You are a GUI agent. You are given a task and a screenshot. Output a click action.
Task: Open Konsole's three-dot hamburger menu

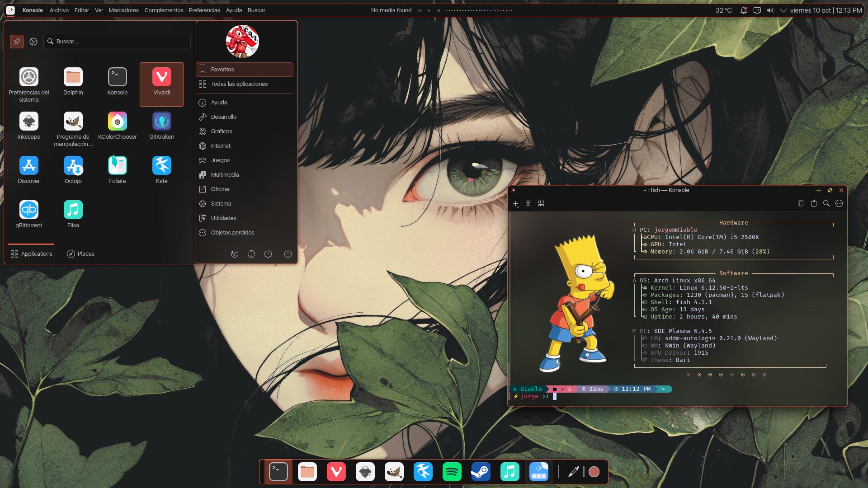839,204
